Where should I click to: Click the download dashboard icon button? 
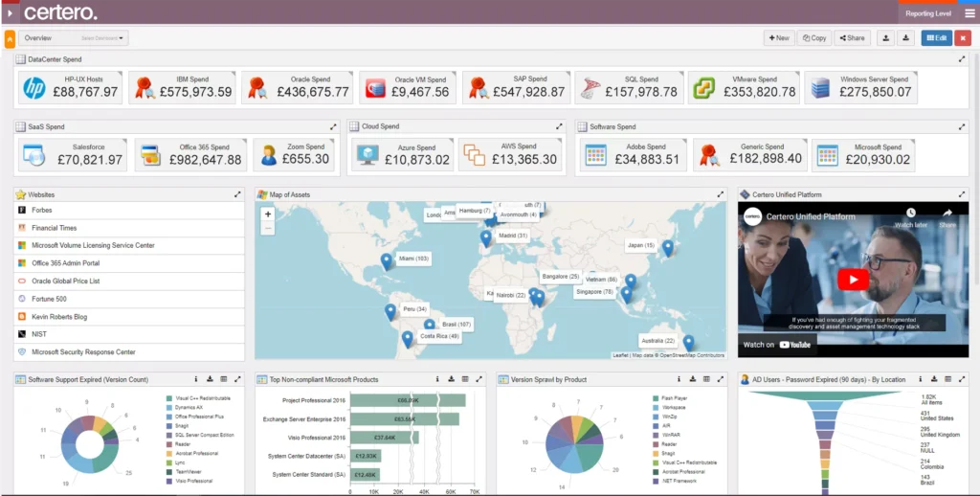(905, 38)
